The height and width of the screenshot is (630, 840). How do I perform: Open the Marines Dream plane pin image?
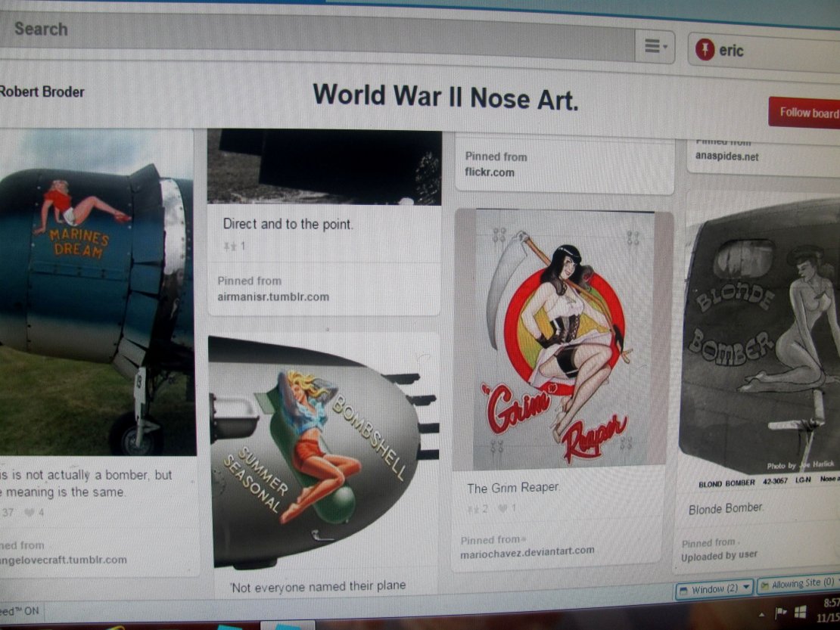coord(97,292)
